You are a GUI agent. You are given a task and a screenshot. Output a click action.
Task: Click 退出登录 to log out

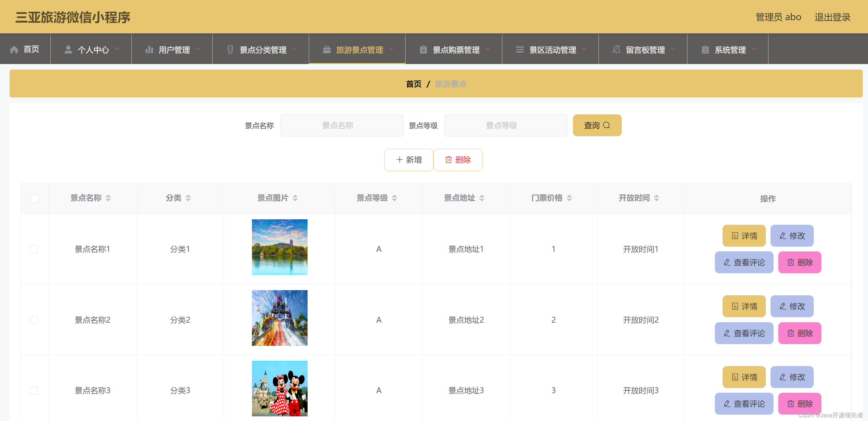pyautogui.click(x=832, y=17)
